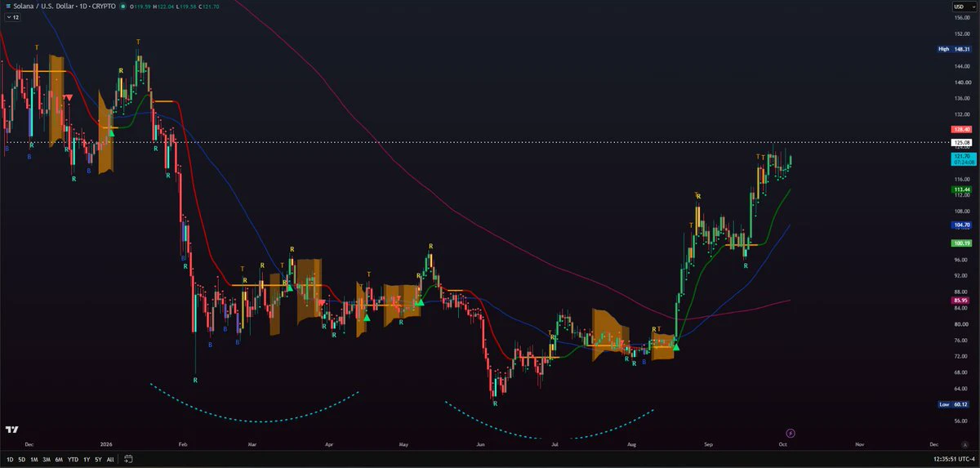The image size is (980, 468).
Task: Set range to 5Y
Action: (x=98, y=459)
